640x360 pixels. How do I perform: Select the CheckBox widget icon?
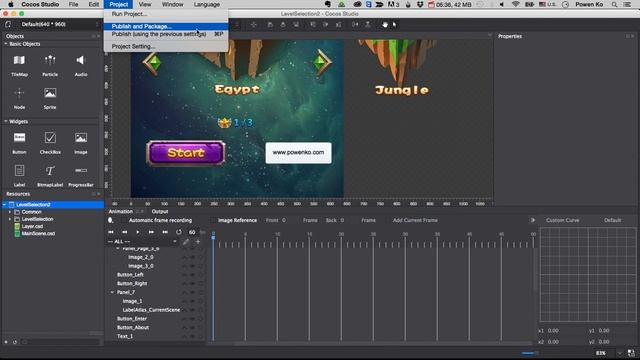[x=50, y=138]
